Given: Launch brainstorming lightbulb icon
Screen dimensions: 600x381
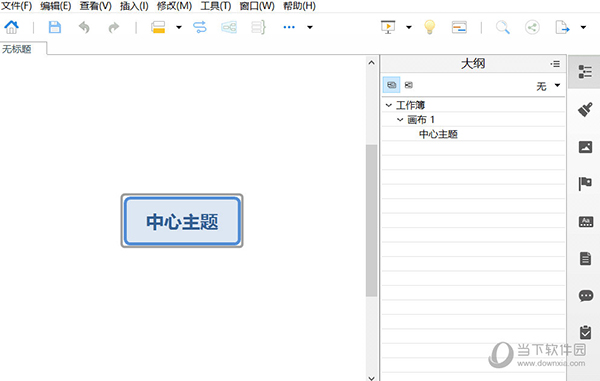Looking at the screenshot, I should [x=430, y=27].
